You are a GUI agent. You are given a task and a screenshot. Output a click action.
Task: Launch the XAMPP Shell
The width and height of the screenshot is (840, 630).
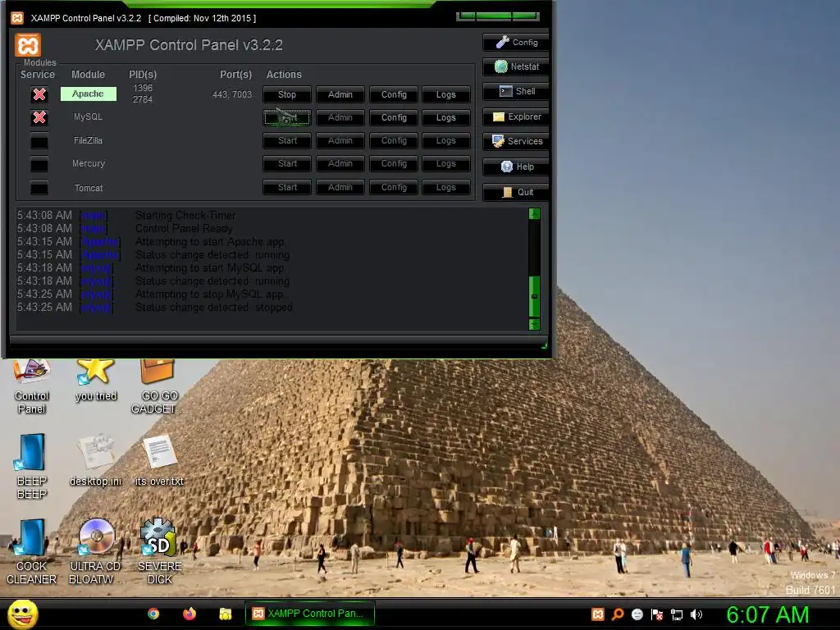click(x=516, y=91)
